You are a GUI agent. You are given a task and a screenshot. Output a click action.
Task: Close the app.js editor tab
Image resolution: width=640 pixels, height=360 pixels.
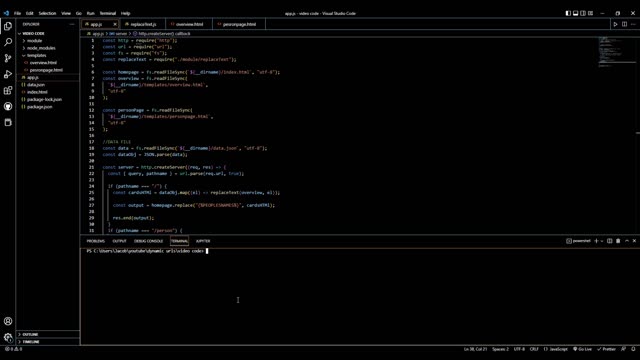pos(115,24)
